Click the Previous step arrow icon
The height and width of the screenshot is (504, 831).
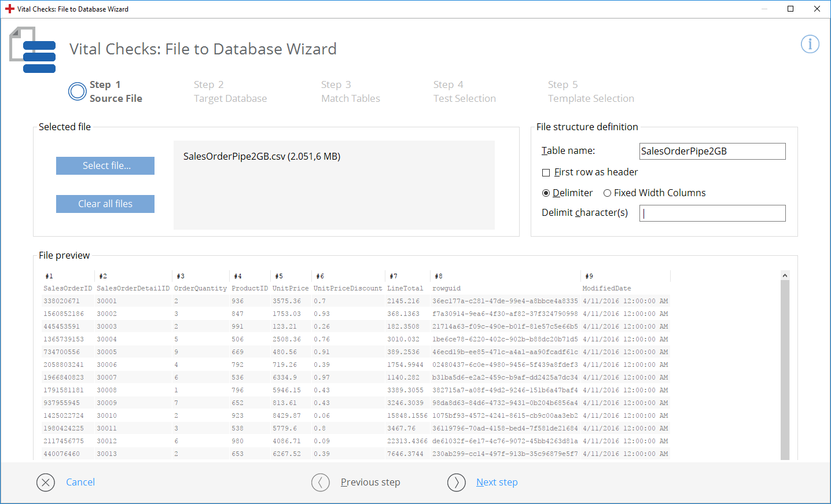tap(321, 482)
